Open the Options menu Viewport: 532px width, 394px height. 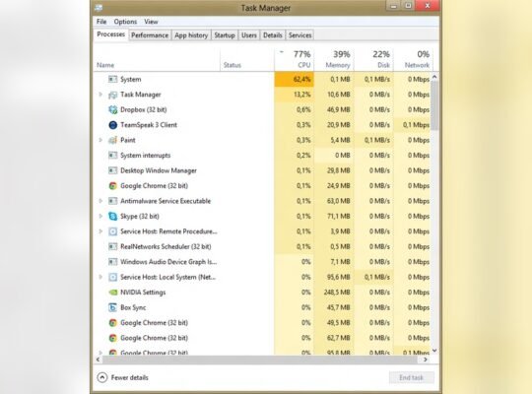[125, 22]
